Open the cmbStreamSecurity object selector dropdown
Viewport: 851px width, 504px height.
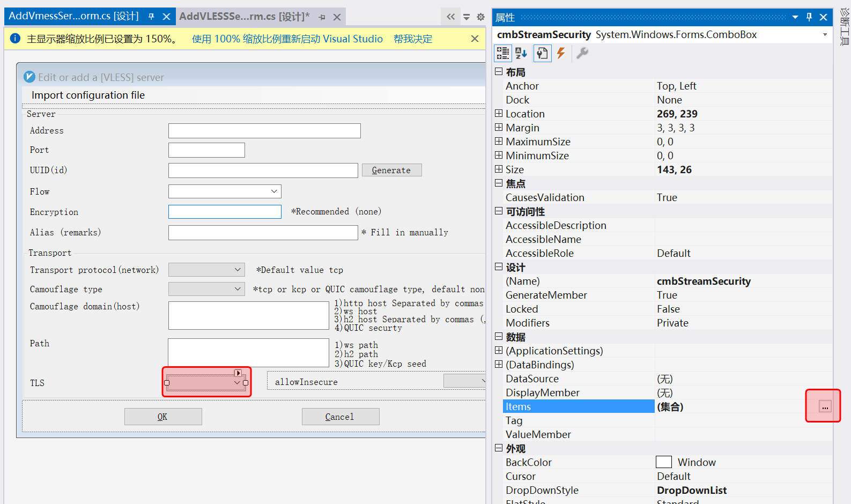(825, 35)
